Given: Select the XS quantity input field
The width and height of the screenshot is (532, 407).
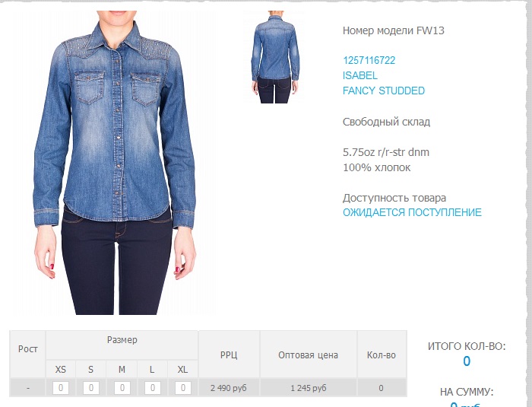Looking at the screenshot, I should click(61, 388).
